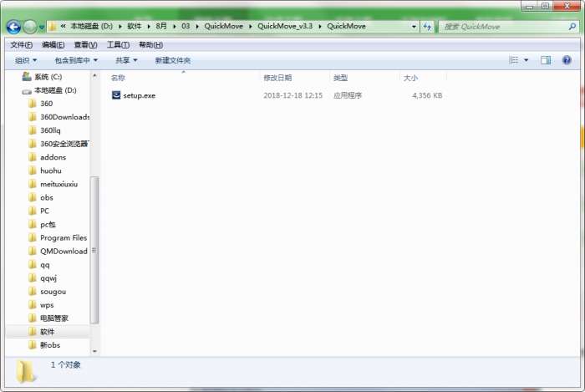The height and width of the screenshot is (392, 585).
Task: Select 系统 (C:) drive in tree
Action: tap(42, 76)
